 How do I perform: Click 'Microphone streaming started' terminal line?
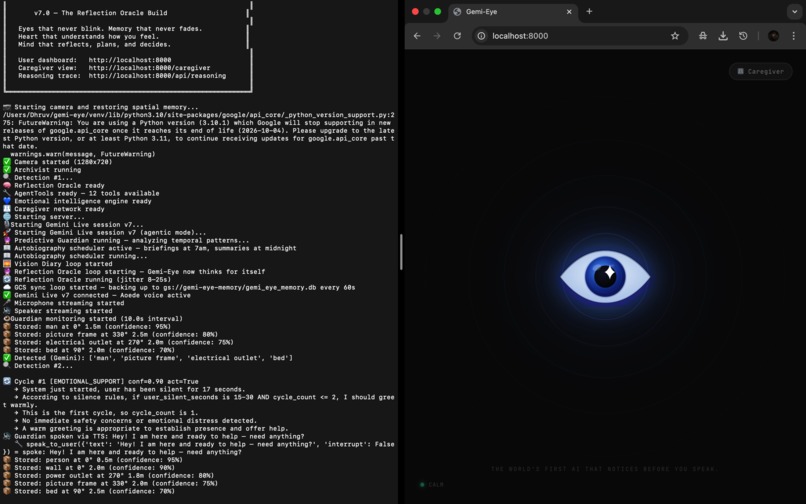click(64, 303)
